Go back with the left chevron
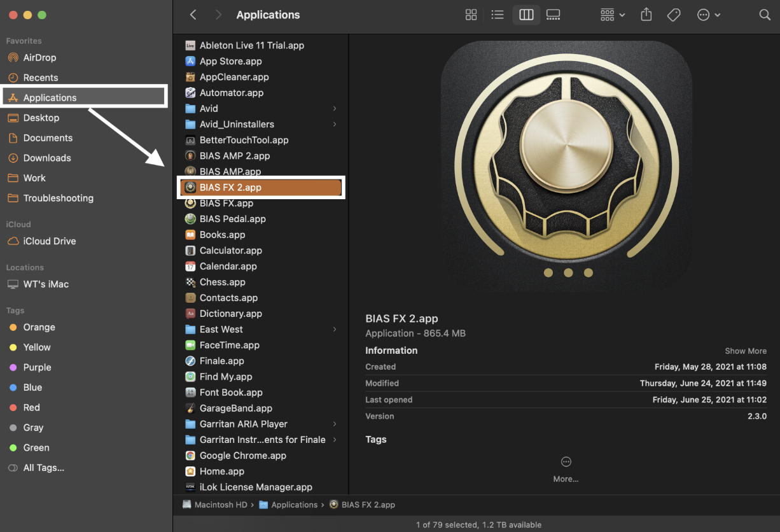This screenshot has height=532, width=780. click(x=193, y=15)
